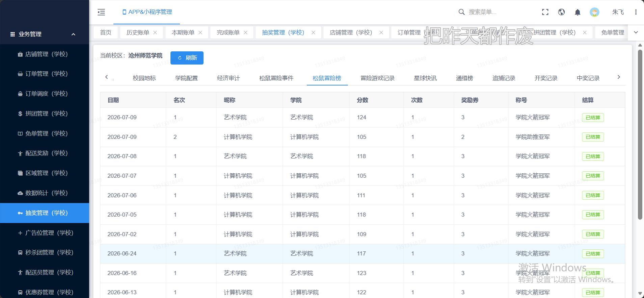The width and height of the screenshot is (644, 298).
Task: Switch to the 星球快讯 tab
Action: (x=425, y=78)
